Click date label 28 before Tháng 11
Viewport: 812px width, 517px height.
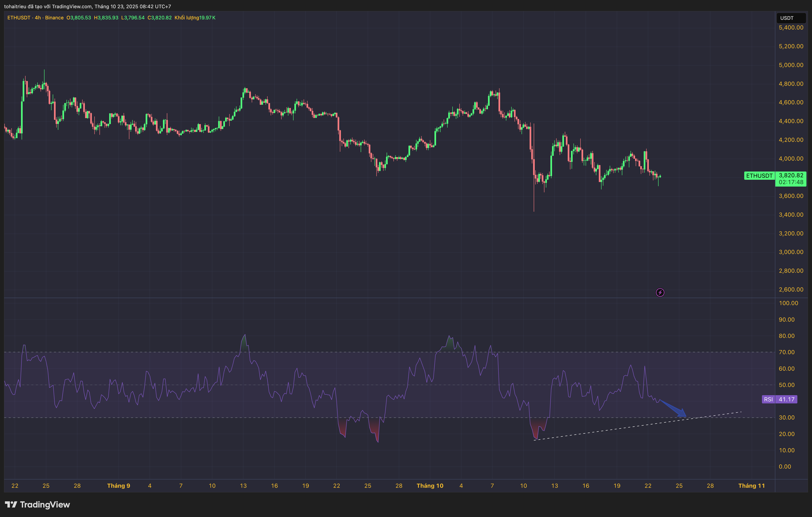(710, 486)
